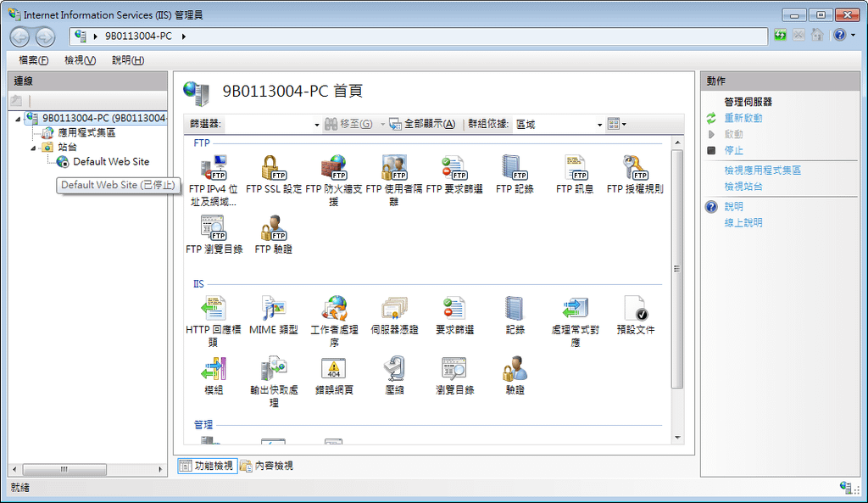Open FTP 記錄 feature
Screen dimensions: 868x503
click(515, 175)
